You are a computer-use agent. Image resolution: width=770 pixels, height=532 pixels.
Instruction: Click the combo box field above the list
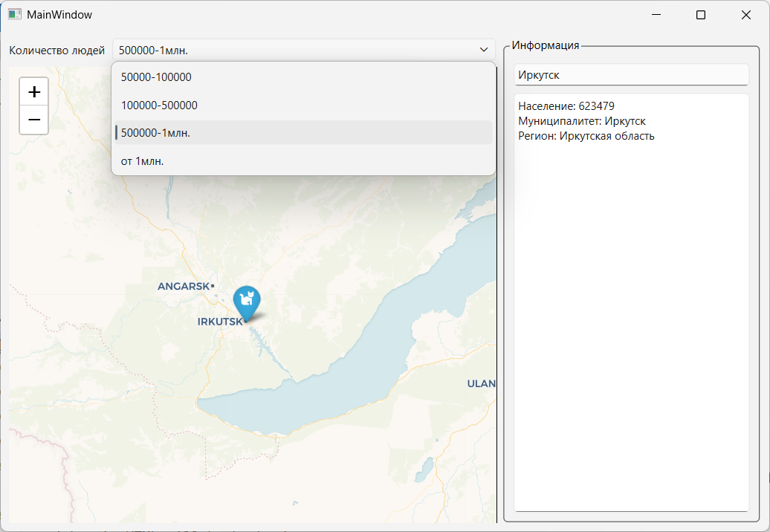point(297,51)
